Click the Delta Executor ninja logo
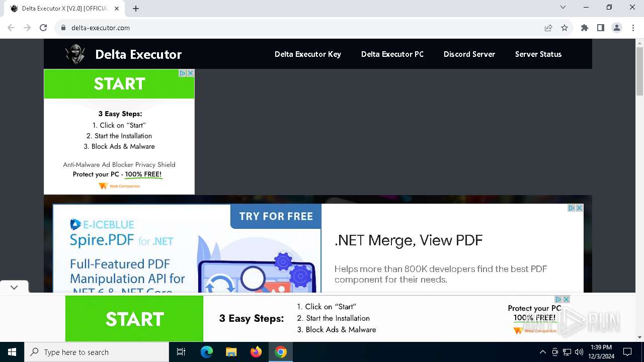Image resolution: width=644 pixels, height=362 pixels. (75, 54)
